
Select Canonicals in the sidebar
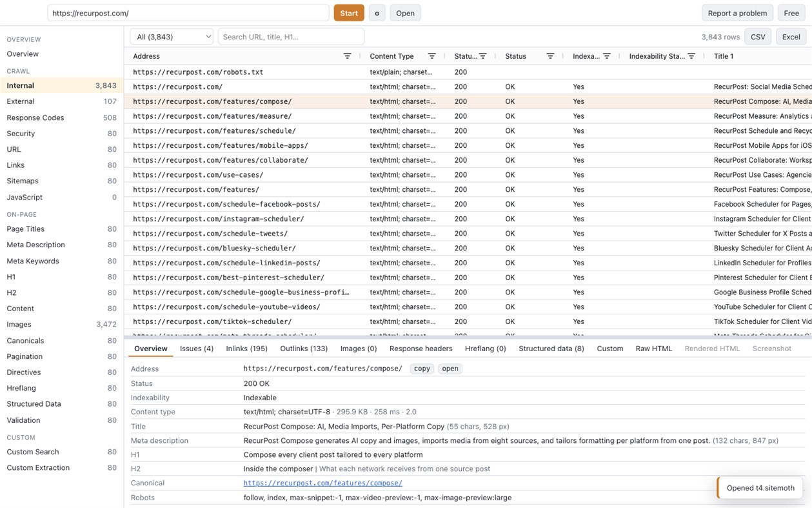pos(62,341)
